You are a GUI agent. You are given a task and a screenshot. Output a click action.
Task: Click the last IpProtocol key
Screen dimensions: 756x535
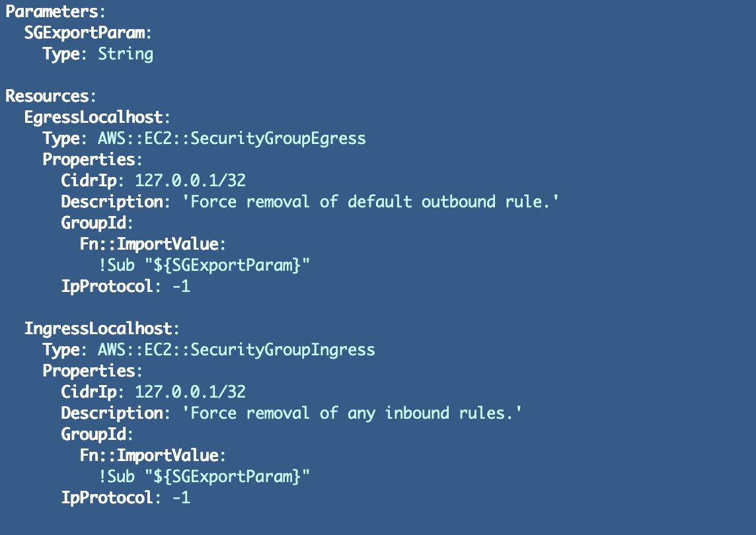pos(107,498)
